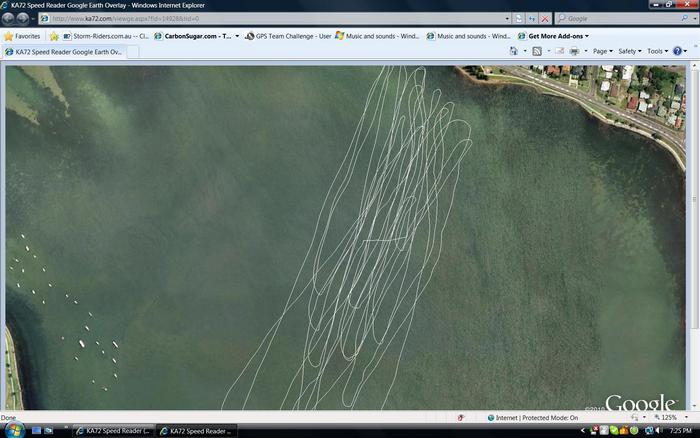700x438 pixels.
Task: Click the Stop loading red X icon
Action: point(544,18)
